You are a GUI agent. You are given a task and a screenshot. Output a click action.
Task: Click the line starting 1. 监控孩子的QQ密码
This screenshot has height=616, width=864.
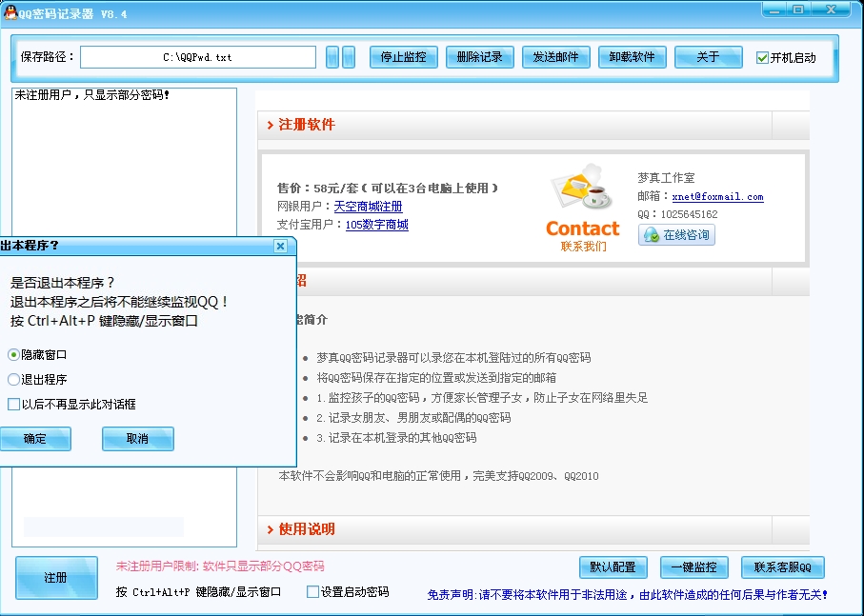tap(482, 397)
